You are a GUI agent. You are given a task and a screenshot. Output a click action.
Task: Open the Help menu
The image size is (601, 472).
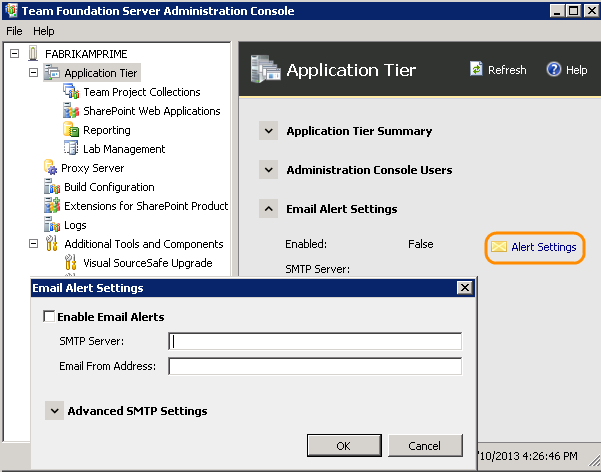[44, 31]
